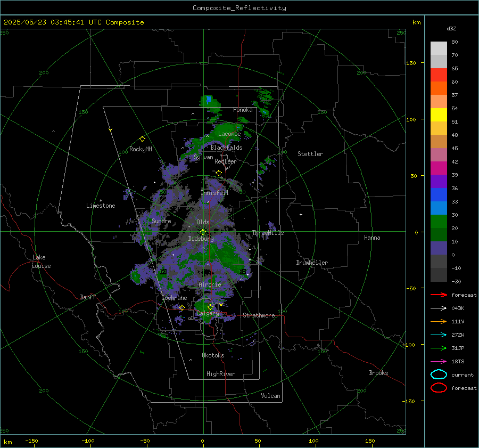Screen dimensions: 479x448
Task: Click the bright yellow 51-54 dBZ band
Action: click(x=439, y=115)
